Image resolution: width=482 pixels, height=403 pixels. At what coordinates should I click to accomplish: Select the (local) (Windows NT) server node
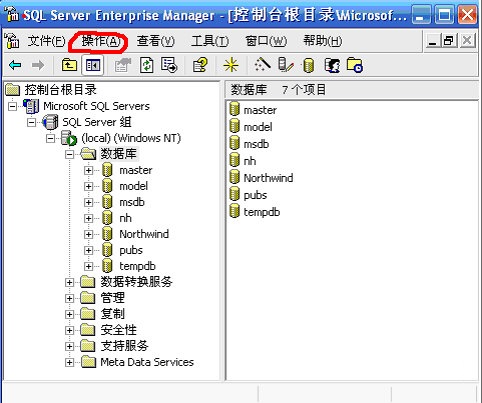131,138
